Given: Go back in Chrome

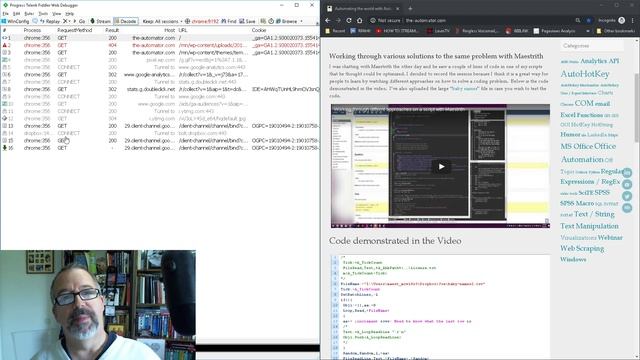Looking at the screenshot, I should tap(328, 20).
